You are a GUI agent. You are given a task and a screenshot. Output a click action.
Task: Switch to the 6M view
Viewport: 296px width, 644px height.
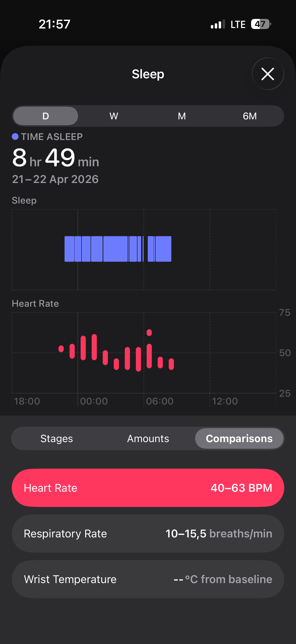coord(250,116)
